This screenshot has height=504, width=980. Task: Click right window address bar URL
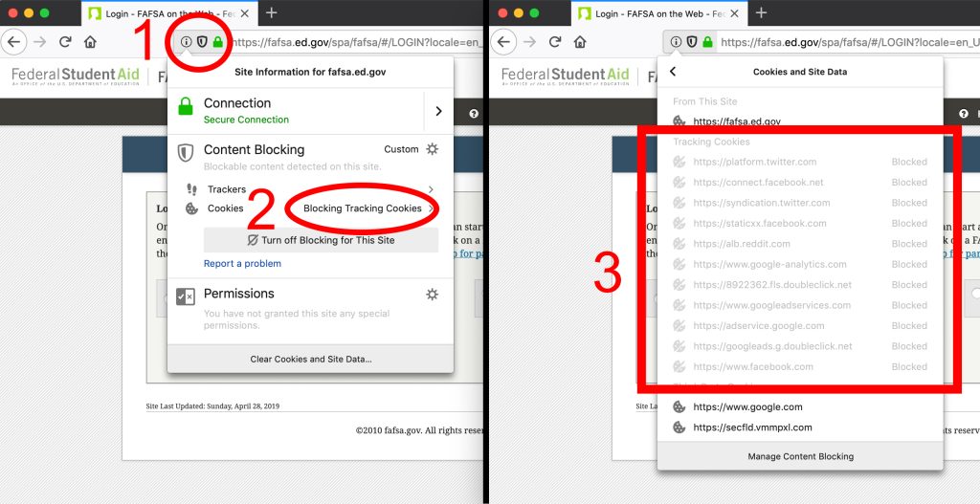849,42
